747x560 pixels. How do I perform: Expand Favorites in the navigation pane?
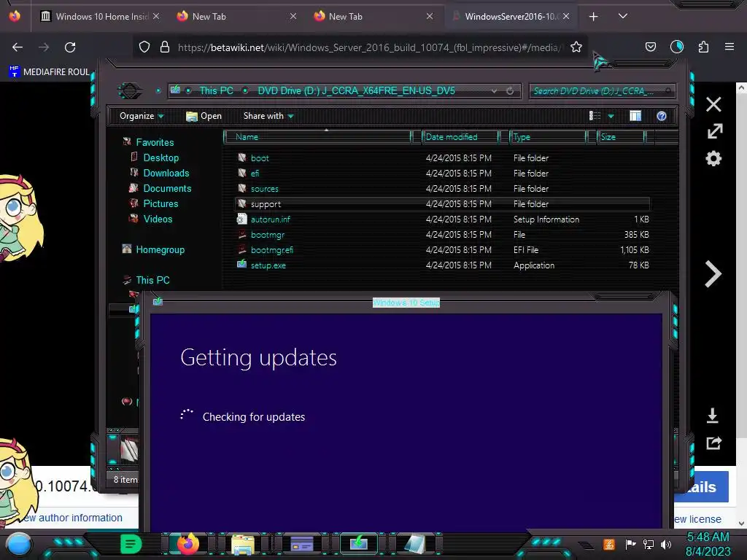point(155,142)
